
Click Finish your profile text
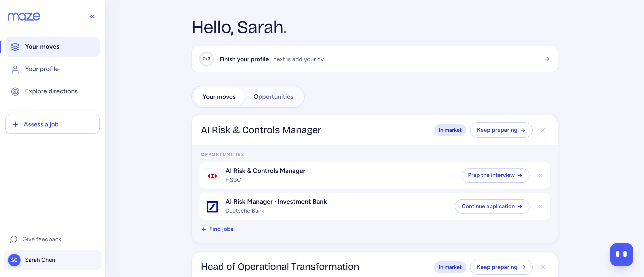click(x=244, y=59)
